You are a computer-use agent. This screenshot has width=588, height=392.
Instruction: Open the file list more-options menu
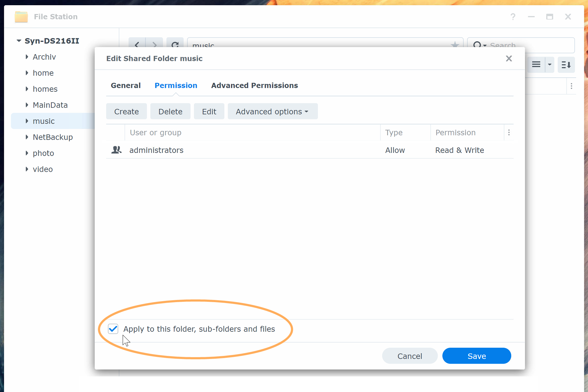(571, 86)
